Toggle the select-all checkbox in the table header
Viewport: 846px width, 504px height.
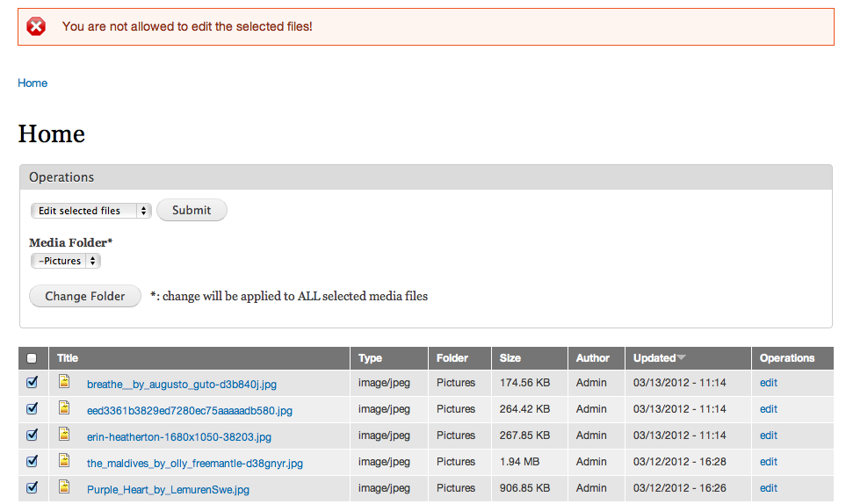[x=33, y=358]
